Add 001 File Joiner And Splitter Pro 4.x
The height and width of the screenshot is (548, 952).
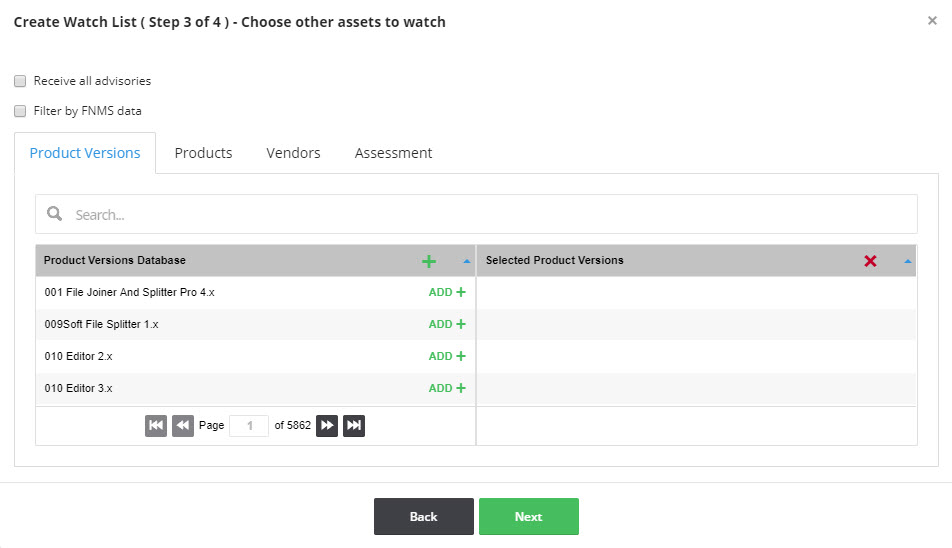[447, 293]
